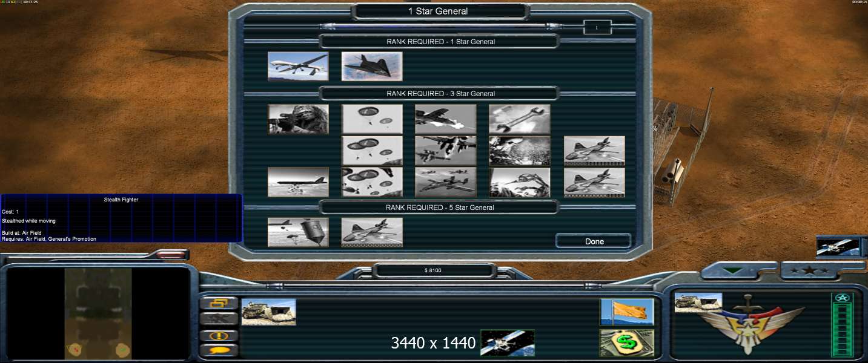
Task: Click the orange flag command icon
Action: pos(627,312)
